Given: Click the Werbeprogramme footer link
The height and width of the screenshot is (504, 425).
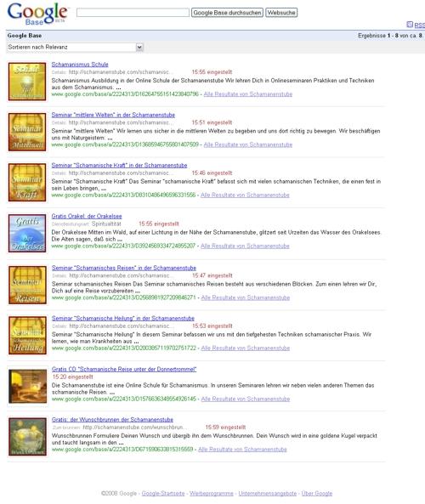Looking at the screenshot, I should coord(211,493).
